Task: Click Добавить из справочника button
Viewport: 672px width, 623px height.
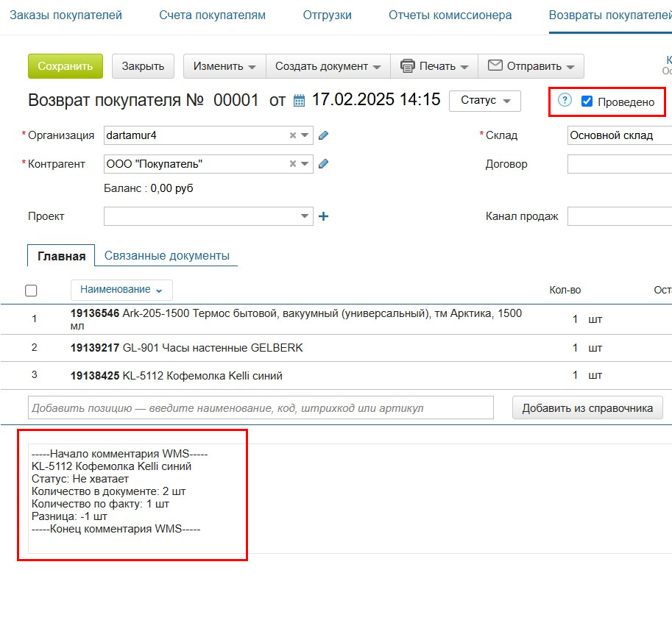Action: [x=587, y=408]
